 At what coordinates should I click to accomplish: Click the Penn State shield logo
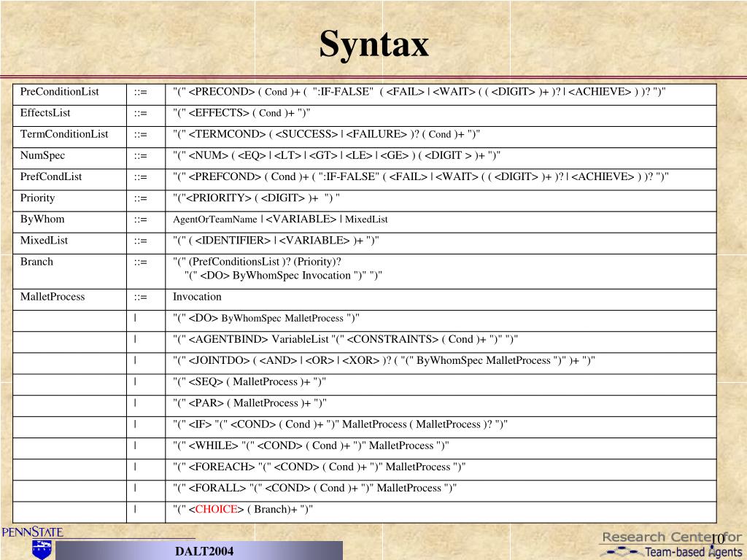pos(42,550)
